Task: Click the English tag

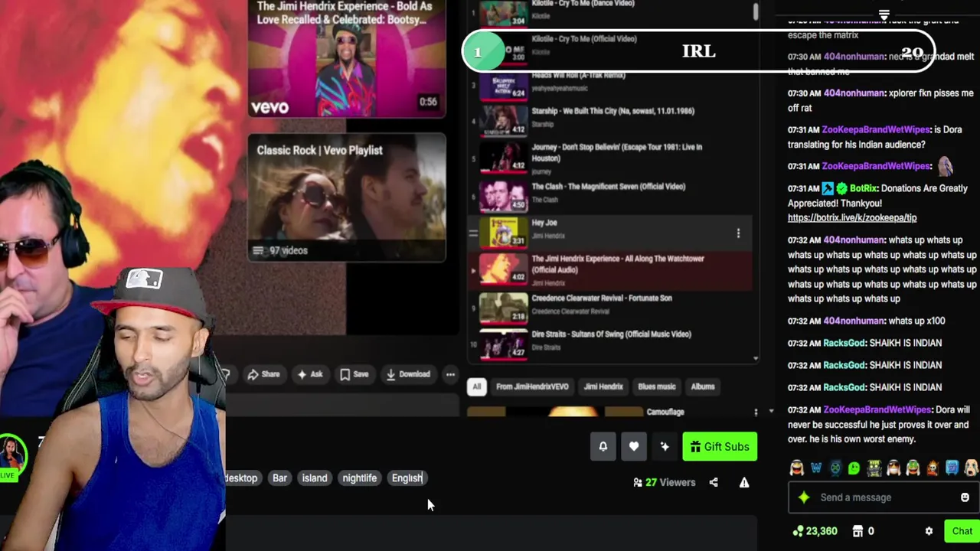Action: pos(407,478)
